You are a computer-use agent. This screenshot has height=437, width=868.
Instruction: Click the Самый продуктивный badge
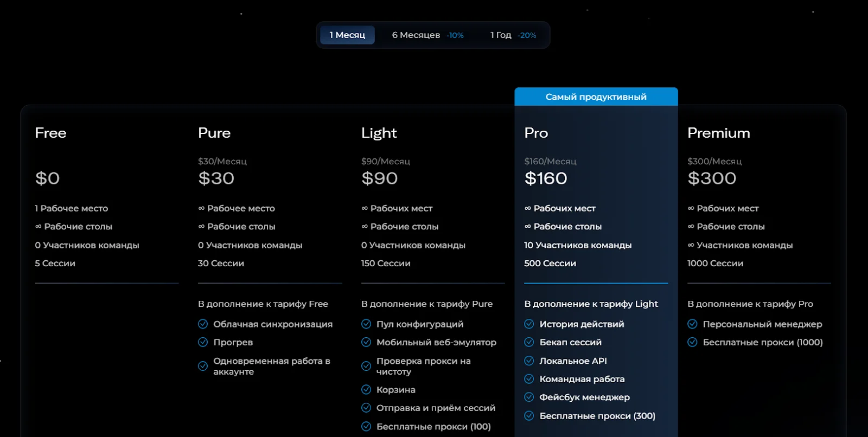(596, 97)
